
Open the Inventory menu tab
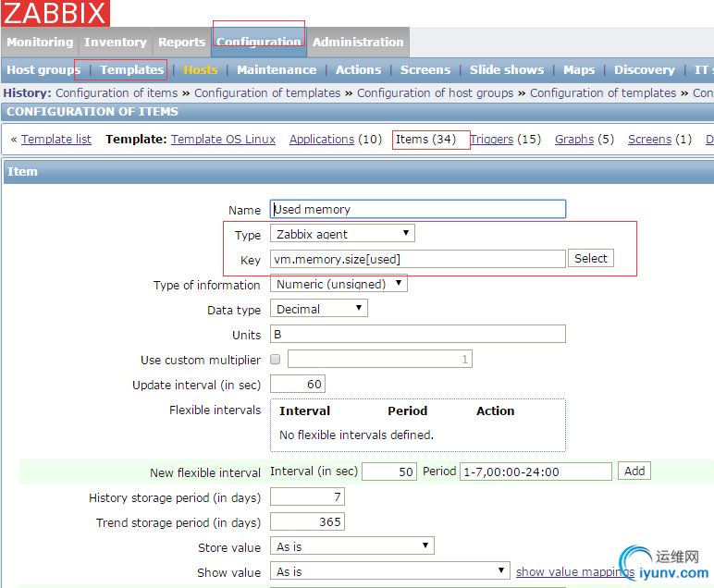[116, 42]
